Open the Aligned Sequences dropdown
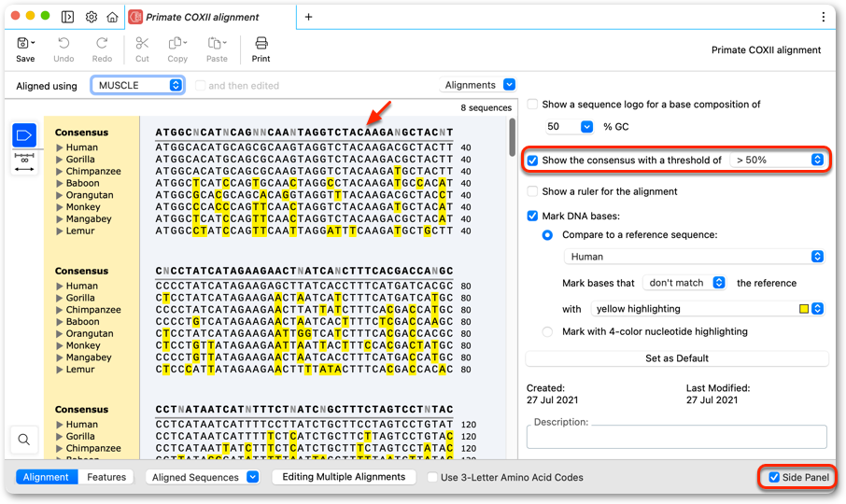The height and width of the screenshot is (504, 846). (203, 477)
